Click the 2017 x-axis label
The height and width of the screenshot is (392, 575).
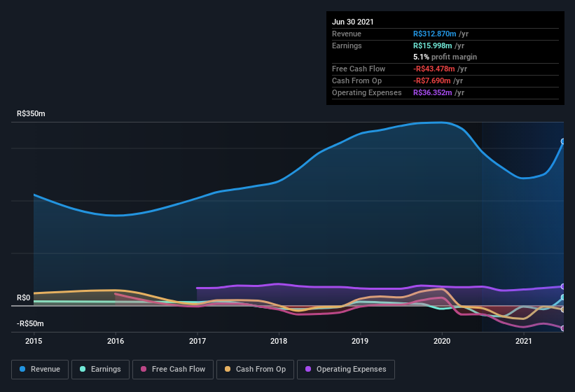[198, 341]
